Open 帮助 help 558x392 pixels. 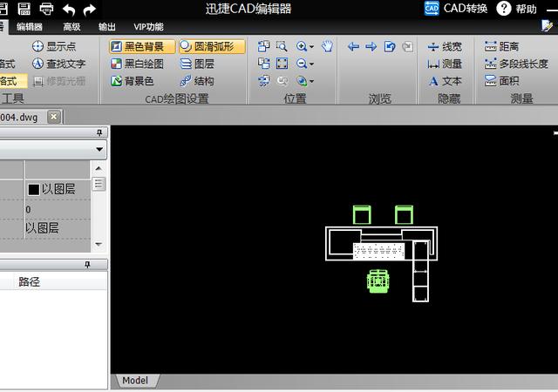tap(517, 8)
